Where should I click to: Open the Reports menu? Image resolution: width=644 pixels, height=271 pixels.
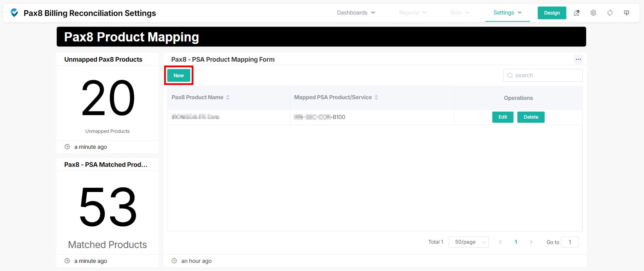pyautogui.click(x=412, y=13)
